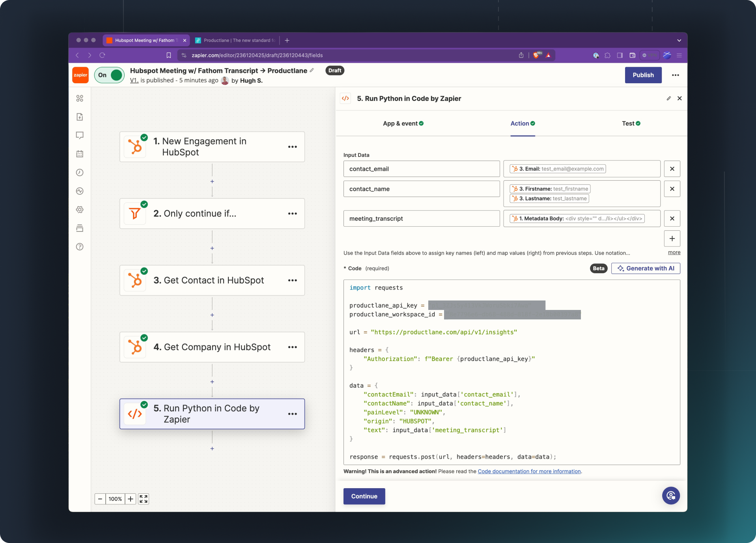Open the options menu for step 1
The height and width of the screenshot is (543, 756).
point(293,147)
